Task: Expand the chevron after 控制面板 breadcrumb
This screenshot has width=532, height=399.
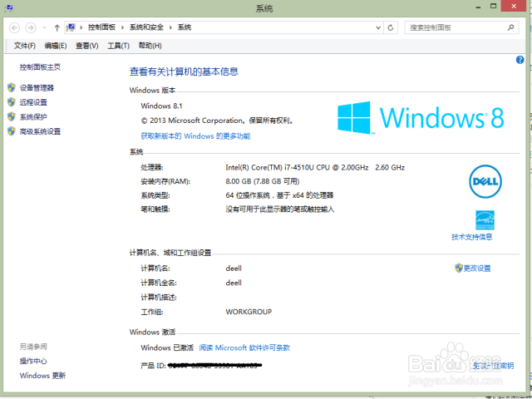Action: pyautogui.click(x=122, y=27)
